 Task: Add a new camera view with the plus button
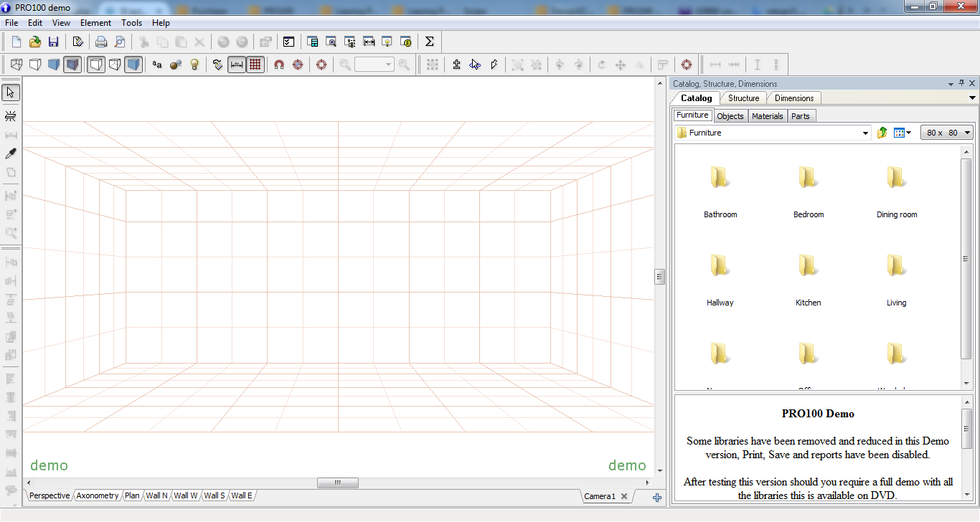(656, 496)
